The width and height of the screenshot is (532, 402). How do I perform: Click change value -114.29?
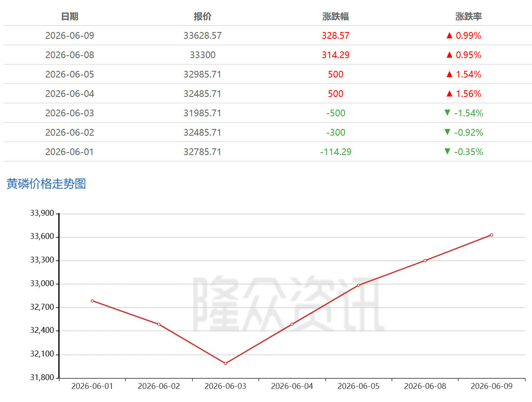(x=335, y=152)
